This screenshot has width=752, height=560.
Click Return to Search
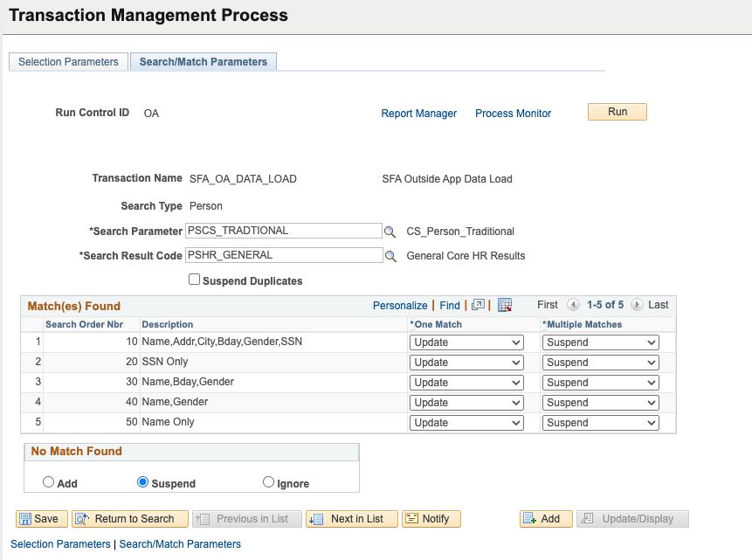(x=129, y=518)
